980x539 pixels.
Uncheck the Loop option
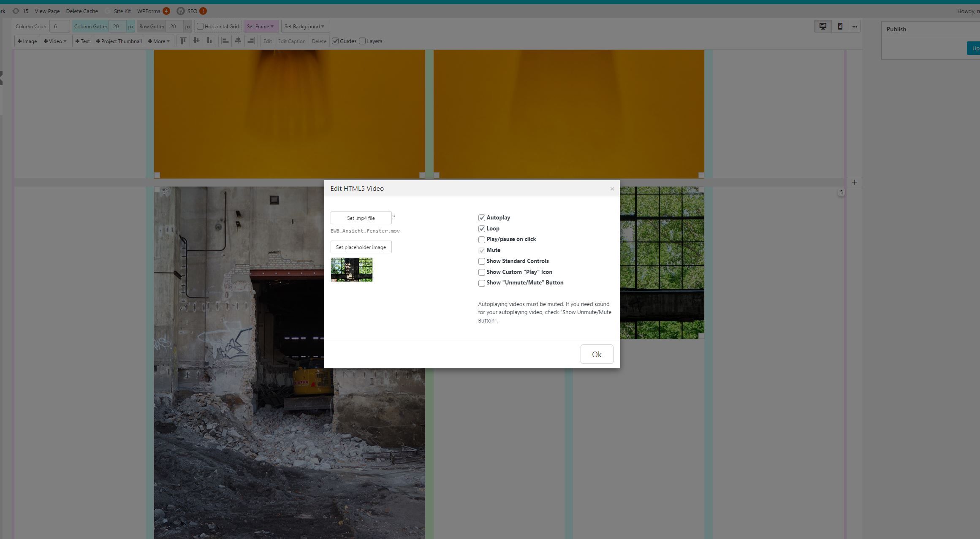pyautogui.click(x=481, y=229)
